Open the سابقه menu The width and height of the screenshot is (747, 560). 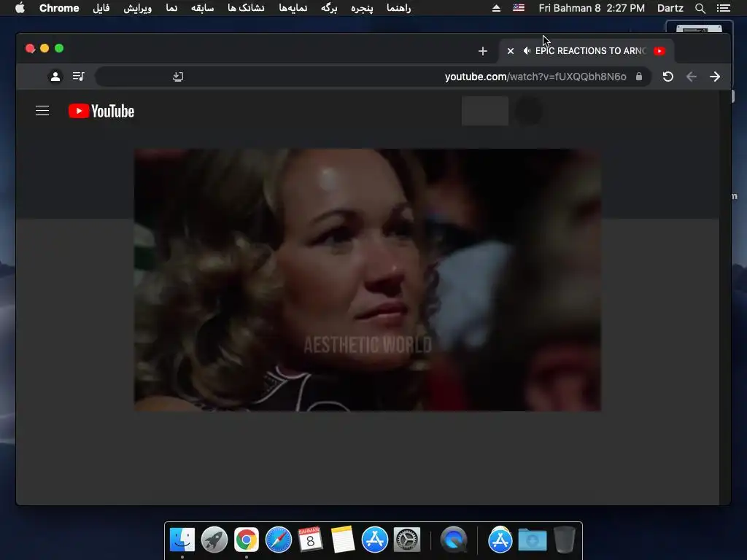pyautogui.click(x=203, y=8)
